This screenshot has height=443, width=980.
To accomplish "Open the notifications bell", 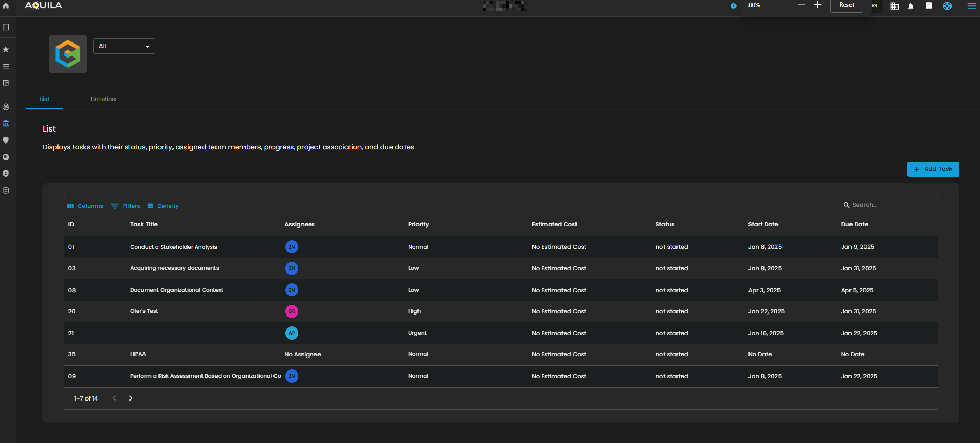I will pyautogui.click(x=911, y=6).
